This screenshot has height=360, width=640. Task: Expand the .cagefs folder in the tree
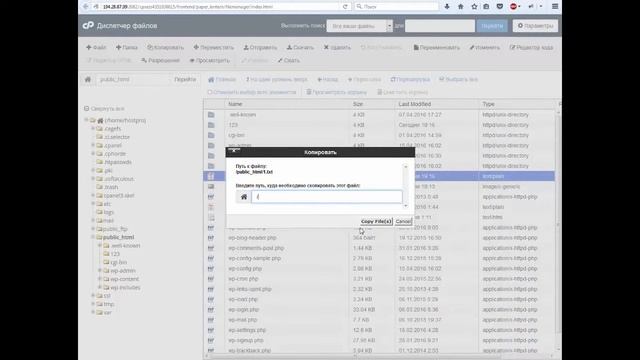(x=93, y=129)
